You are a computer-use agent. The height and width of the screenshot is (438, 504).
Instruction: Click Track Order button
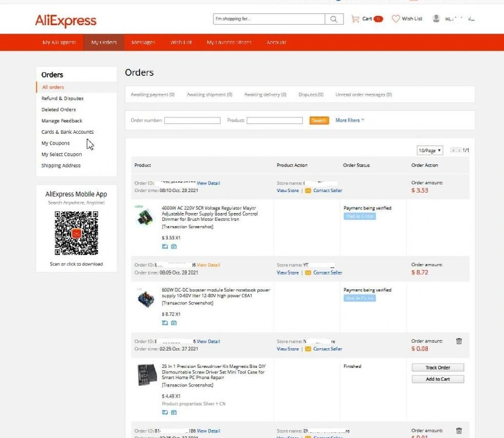438,367
